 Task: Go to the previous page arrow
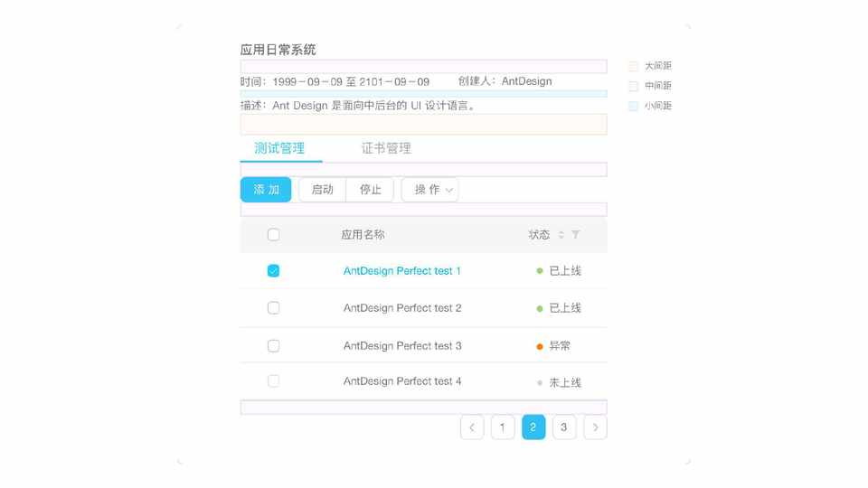[x=472, y=427]
